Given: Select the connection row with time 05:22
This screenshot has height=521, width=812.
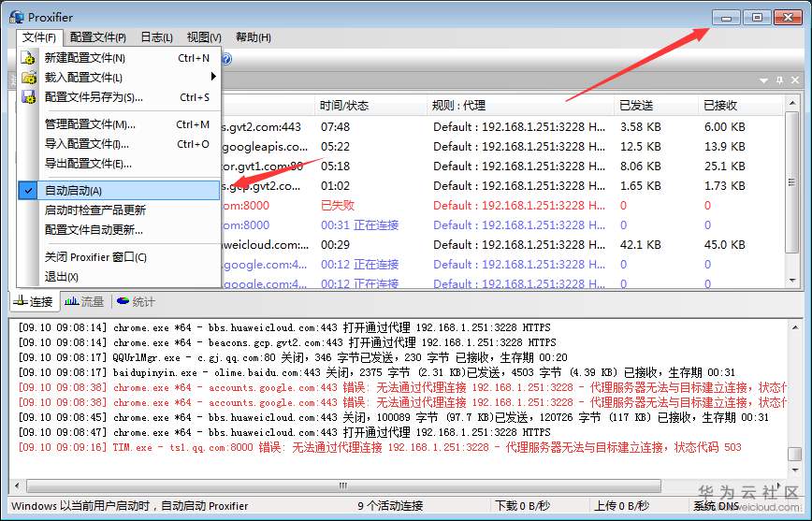Looking at the screenshot, I should click(x=502, y=147).
